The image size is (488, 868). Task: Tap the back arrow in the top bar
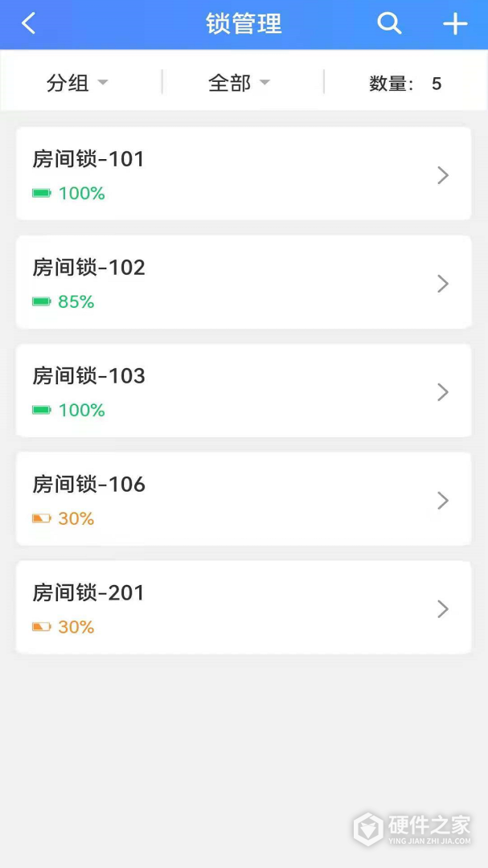30,24
